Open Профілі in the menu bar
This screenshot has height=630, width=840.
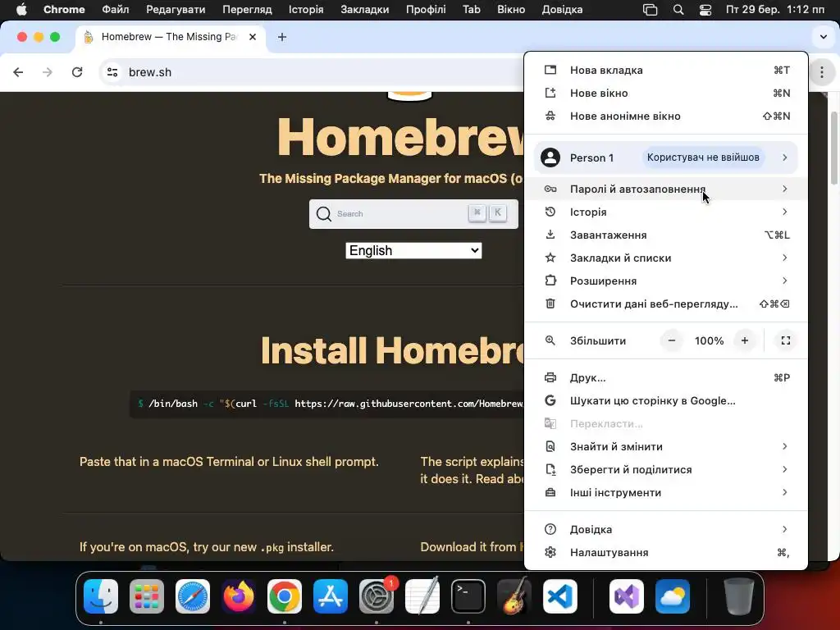point(426,10)
